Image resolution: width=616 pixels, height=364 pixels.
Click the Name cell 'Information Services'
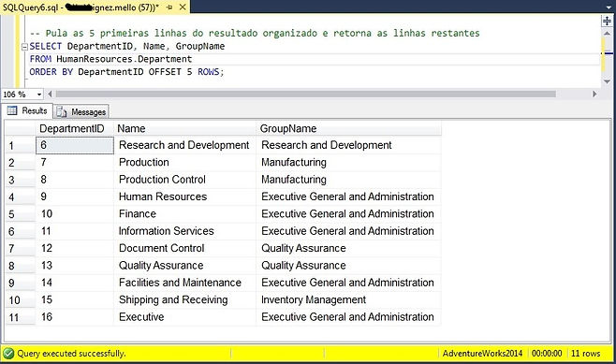[184, 231]
